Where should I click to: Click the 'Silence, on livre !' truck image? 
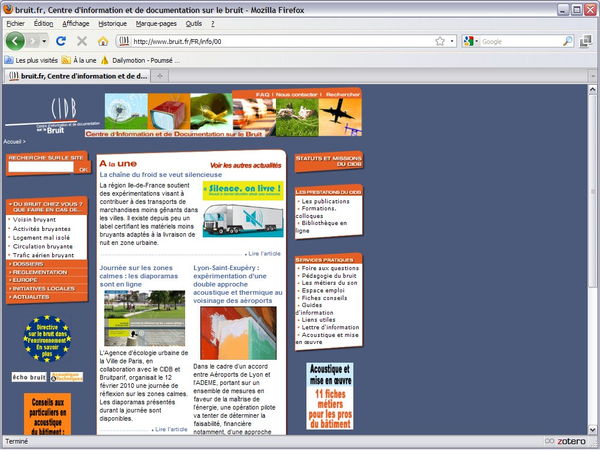[x=243, y=208]
